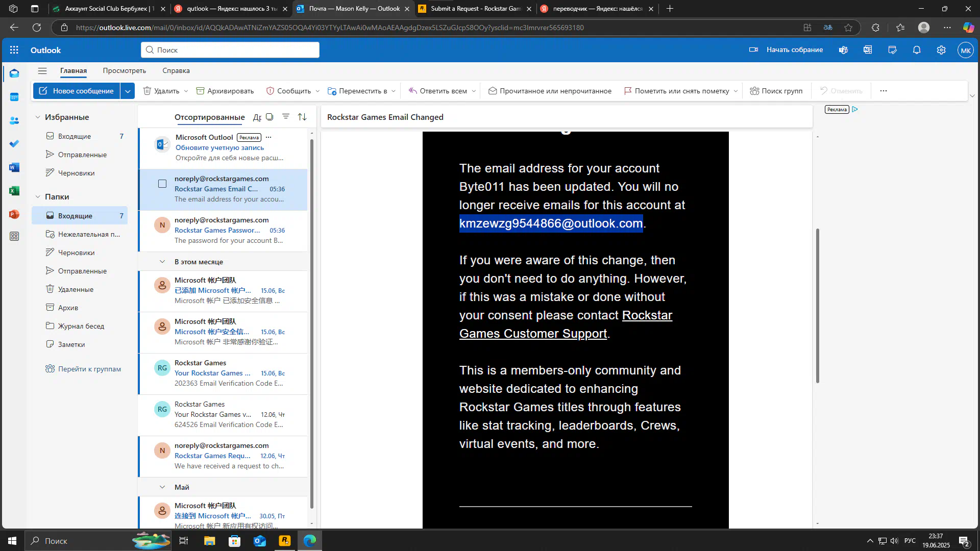The image size is (980, 551).
Task: Open the message list filter icon
Action: pos(286,117)
